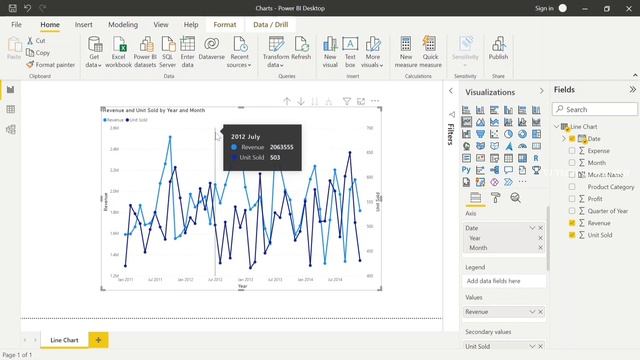Check the Month Name field checkbox

click(572, 175)
